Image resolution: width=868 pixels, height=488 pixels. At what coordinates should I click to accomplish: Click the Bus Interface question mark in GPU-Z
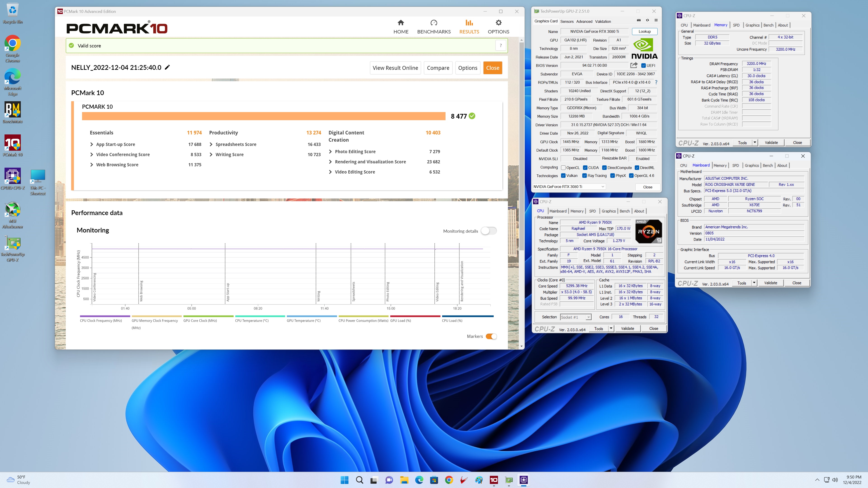[x=656, y=82]
